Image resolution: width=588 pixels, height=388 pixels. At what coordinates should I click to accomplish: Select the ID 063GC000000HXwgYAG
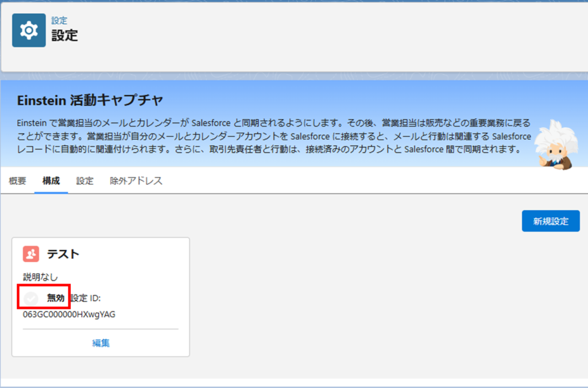[x=69, y=314]
